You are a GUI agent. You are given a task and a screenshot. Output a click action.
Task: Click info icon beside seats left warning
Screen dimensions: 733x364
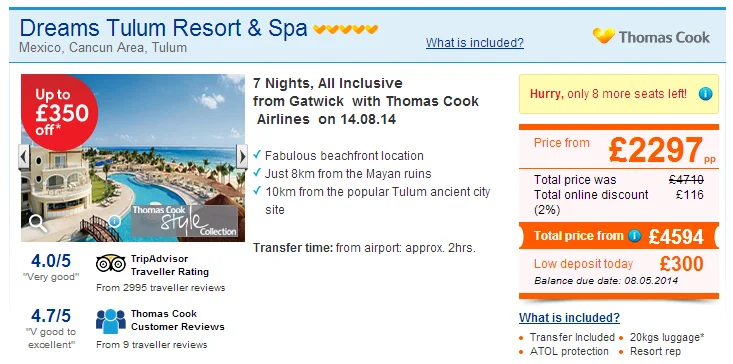[705, 94]
